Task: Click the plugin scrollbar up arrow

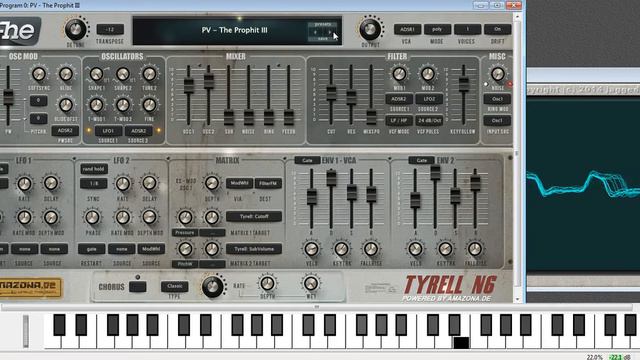Action: [518, 17]
